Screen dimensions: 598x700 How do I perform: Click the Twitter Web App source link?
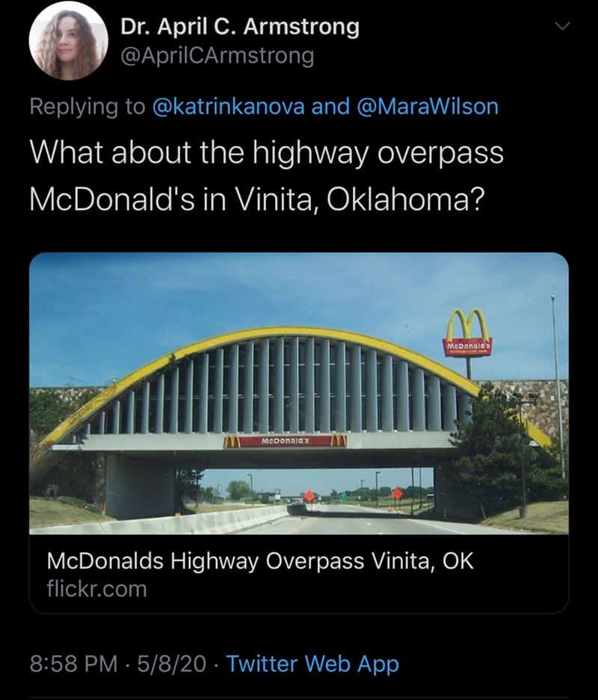tap(312, 664)
